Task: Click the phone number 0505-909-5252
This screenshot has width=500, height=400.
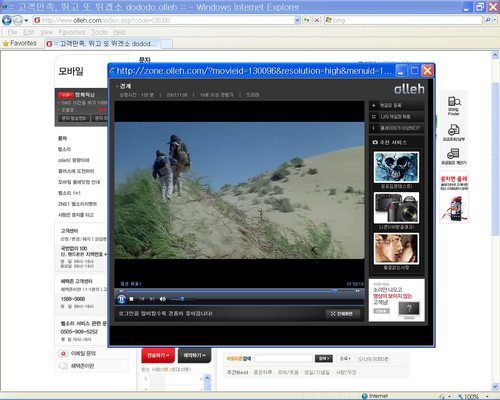Action: [x=79, y=331]
